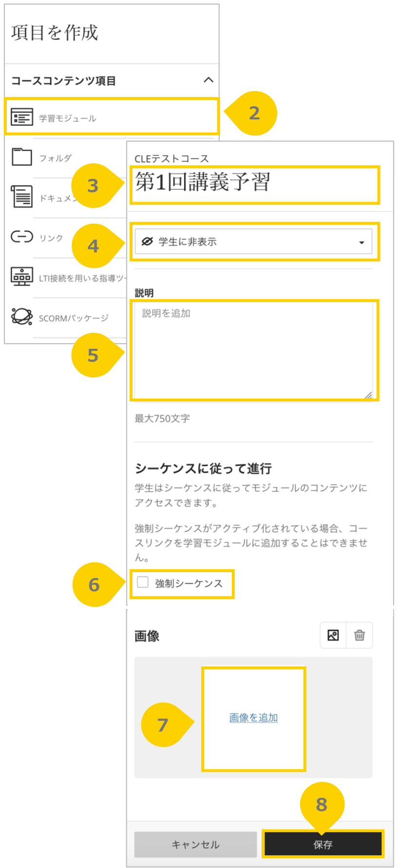
Task: Select SCORMパッケージ from the item list
Action: point(74,318)
